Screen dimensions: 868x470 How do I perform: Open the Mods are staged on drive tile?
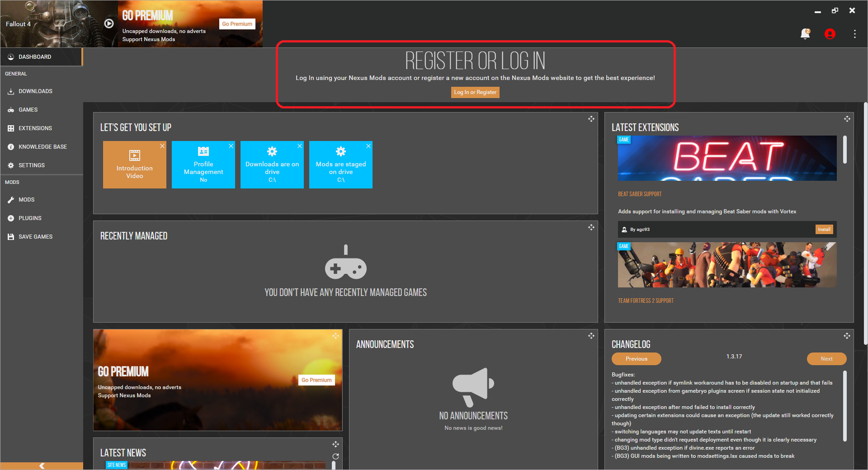point(341,164)
